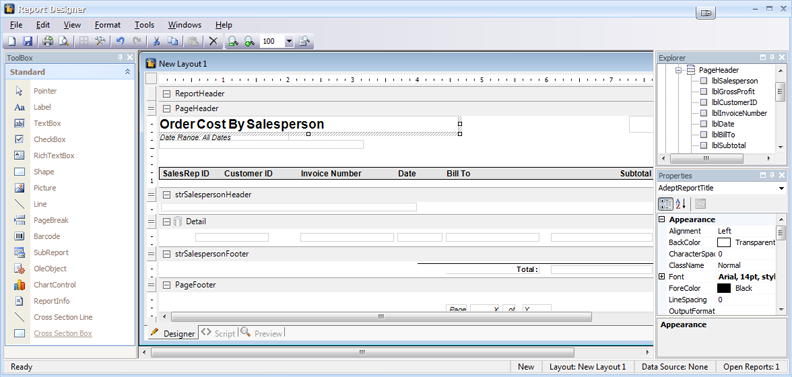The image size is (792, 377).
Task: Open the Help menu
Action: [x=224, y=25]
